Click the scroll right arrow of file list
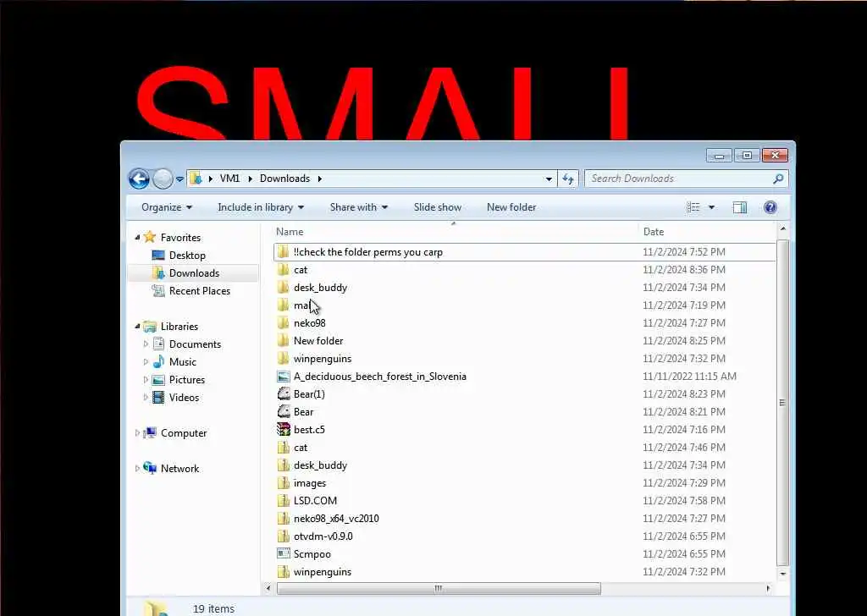Screen dimensions: 867x616 tap(768, 588)
